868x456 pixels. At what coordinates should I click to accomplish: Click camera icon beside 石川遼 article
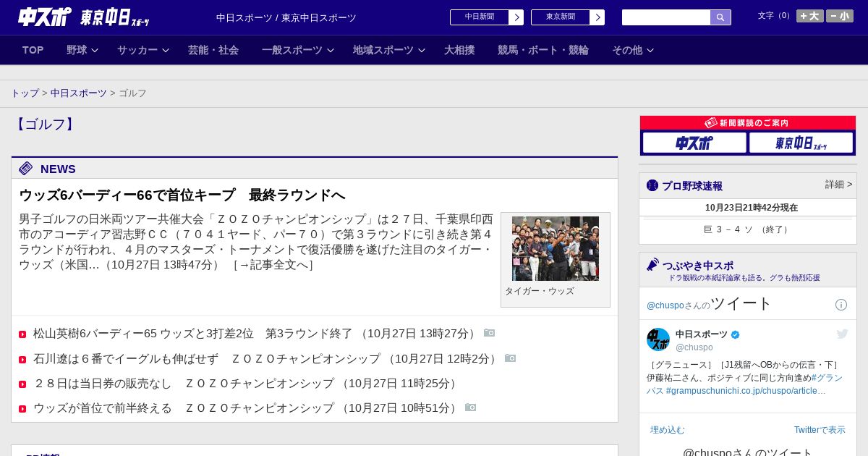click(x=511, y=358)
